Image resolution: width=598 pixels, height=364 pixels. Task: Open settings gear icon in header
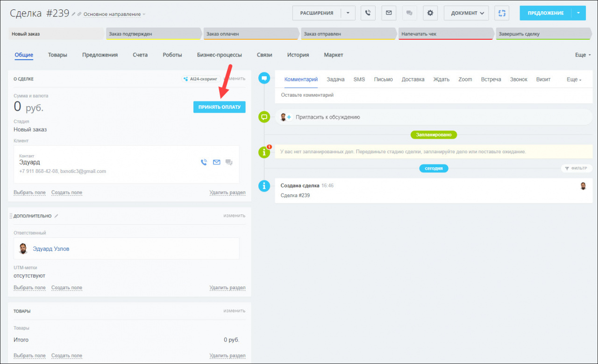[430, 13]
